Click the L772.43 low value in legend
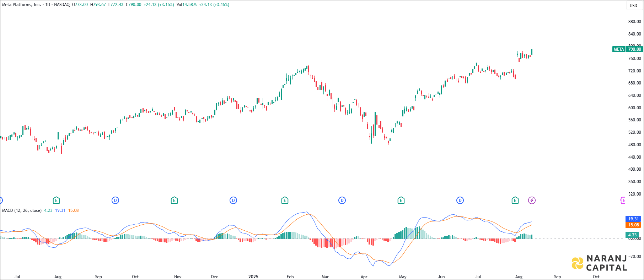This screenshot has width=644, height=280. tap(116, 5)
